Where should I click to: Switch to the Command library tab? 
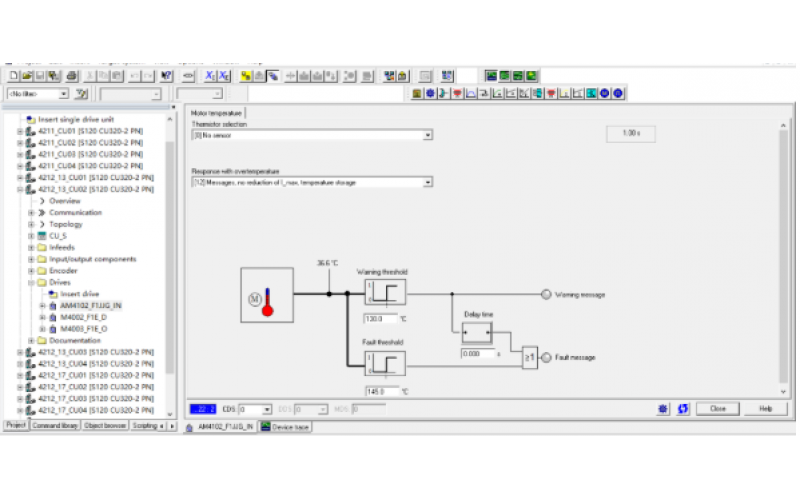[54, 425]
